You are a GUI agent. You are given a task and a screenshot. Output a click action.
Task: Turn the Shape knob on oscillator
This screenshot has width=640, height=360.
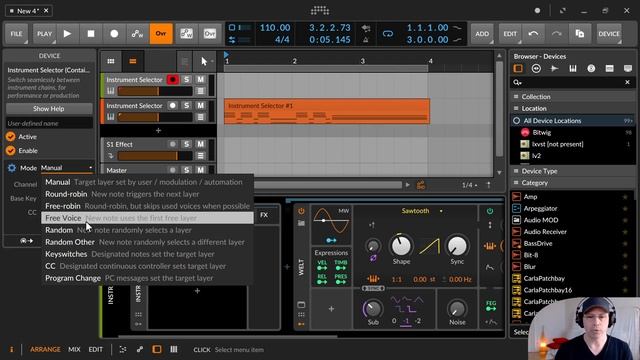pos(401,246)
